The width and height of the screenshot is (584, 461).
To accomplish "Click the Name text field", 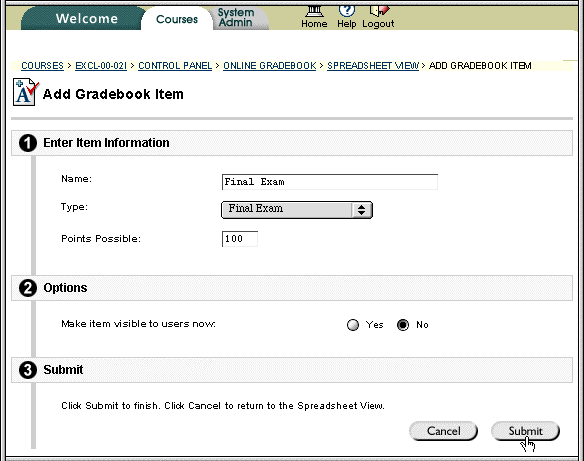I will (x=330, y=182).
